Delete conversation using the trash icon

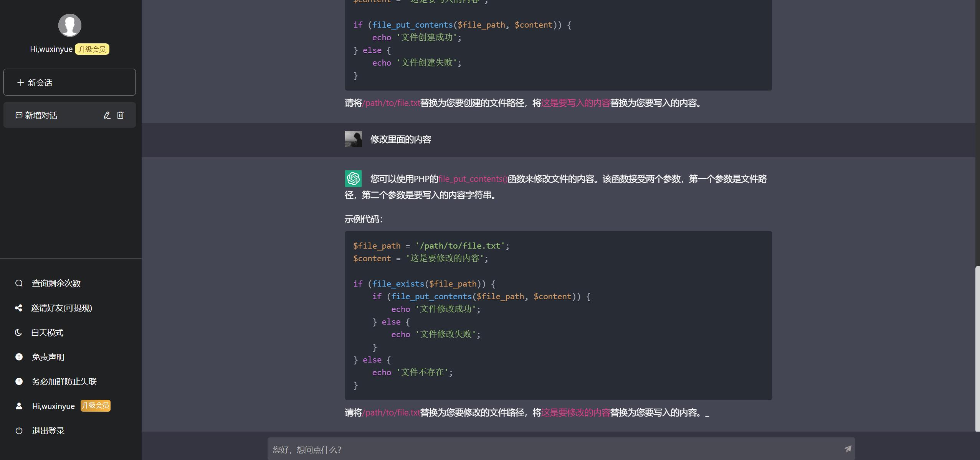121,115
